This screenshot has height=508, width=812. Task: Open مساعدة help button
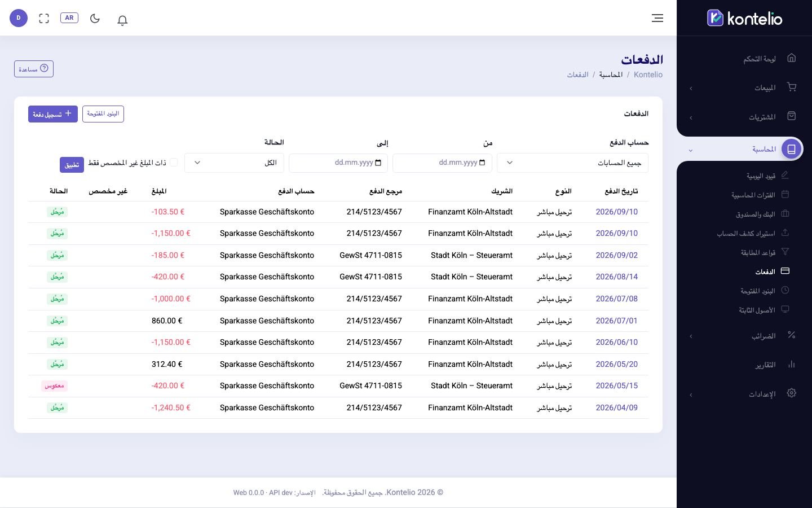point(34,69)
